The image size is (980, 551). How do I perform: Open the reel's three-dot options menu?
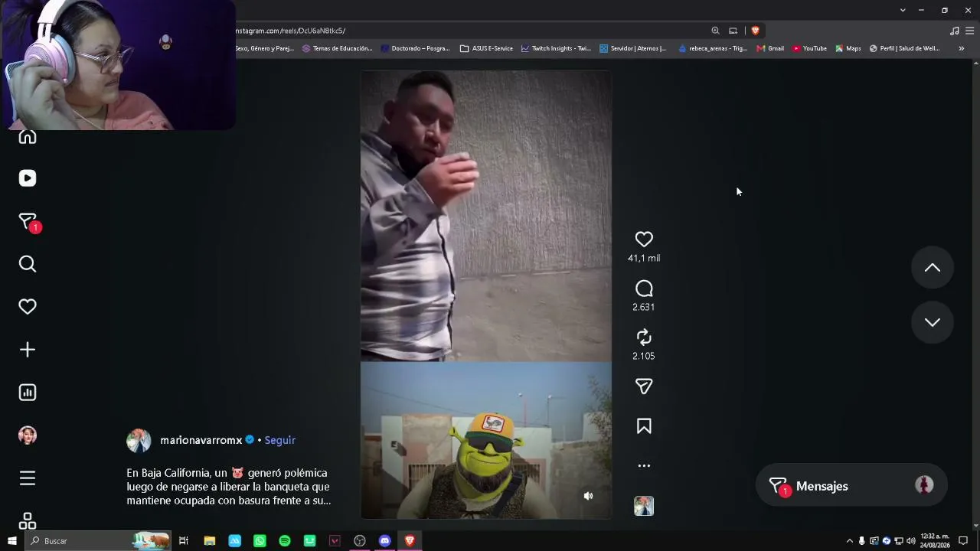click(x=644, y=465)
